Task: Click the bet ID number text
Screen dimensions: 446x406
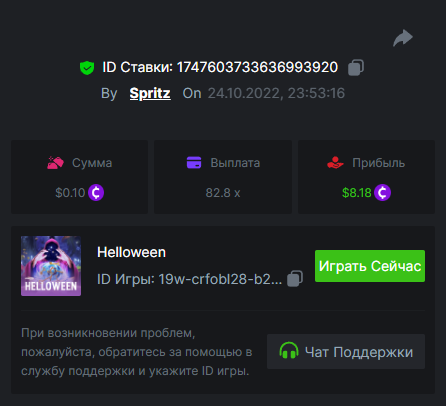Action: pos(257,67)
